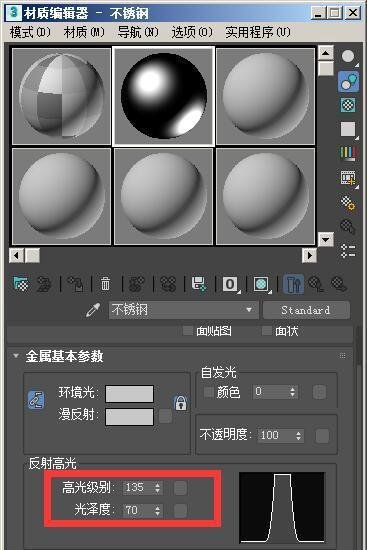Click the 自发光 value spinner arrows
Image resolution: width=367 pixels, height=550 pixels.
click(292, 392)
